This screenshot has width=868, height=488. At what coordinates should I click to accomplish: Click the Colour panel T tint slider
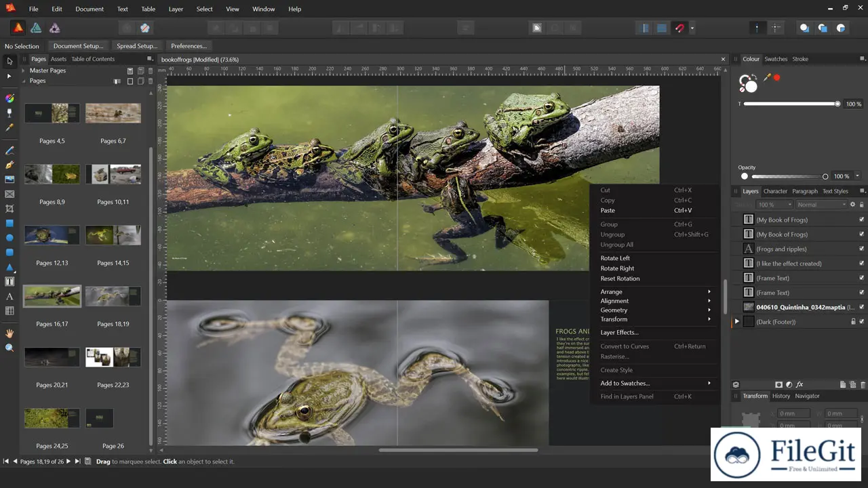(791, 104)
